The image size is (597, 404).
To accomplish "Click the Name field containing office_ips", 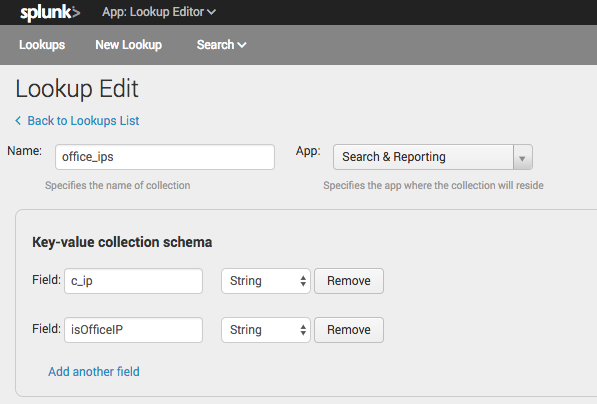I will point(165,157).
